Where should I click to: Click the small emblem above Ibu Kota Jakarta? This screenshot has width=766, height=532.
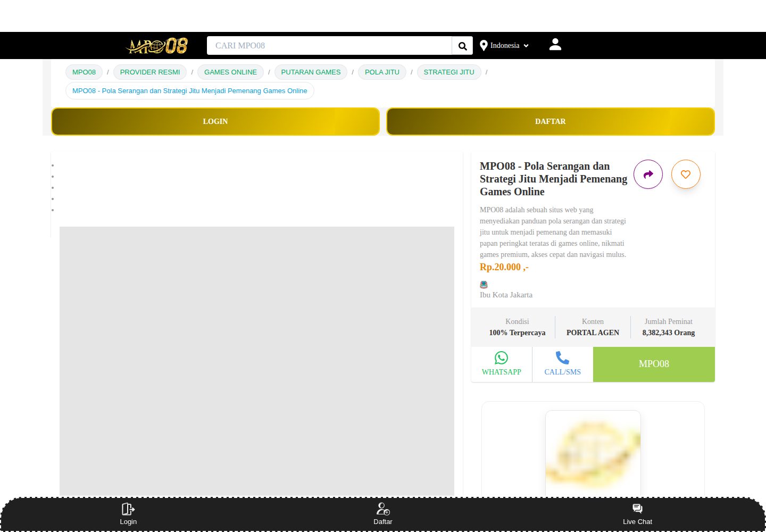point(484,285)
